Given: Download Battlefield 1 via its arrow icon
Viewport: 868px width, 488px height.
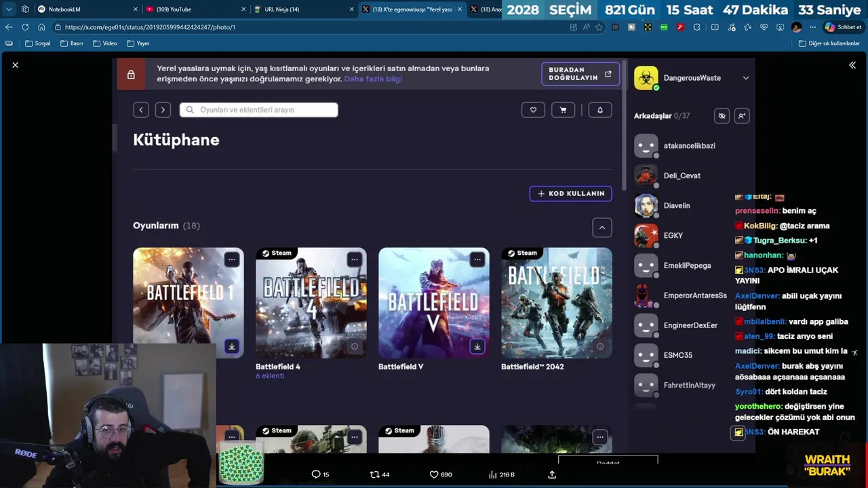Looking at the screenshot, I should [x=231, y=346].
